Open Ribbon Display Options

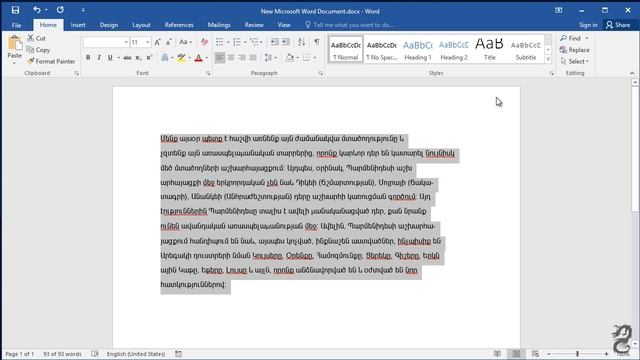coord(558,10)
